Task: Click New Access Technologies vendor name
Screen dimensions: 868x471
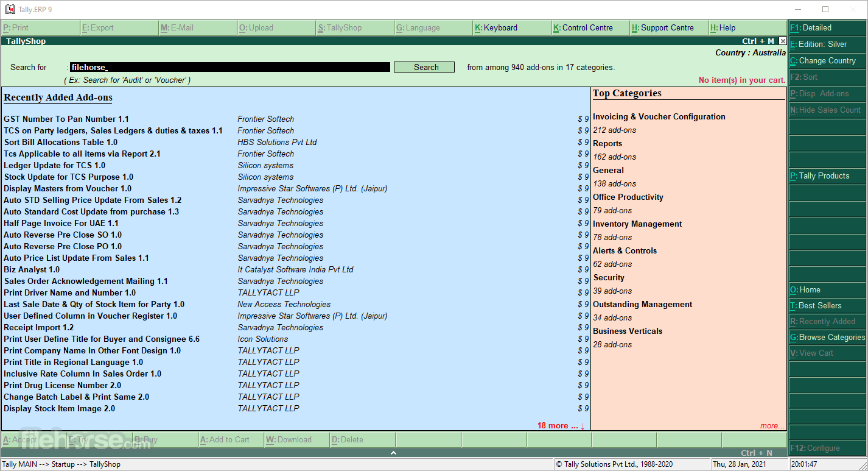Action: pyautogui.click(x=284, y=305)
